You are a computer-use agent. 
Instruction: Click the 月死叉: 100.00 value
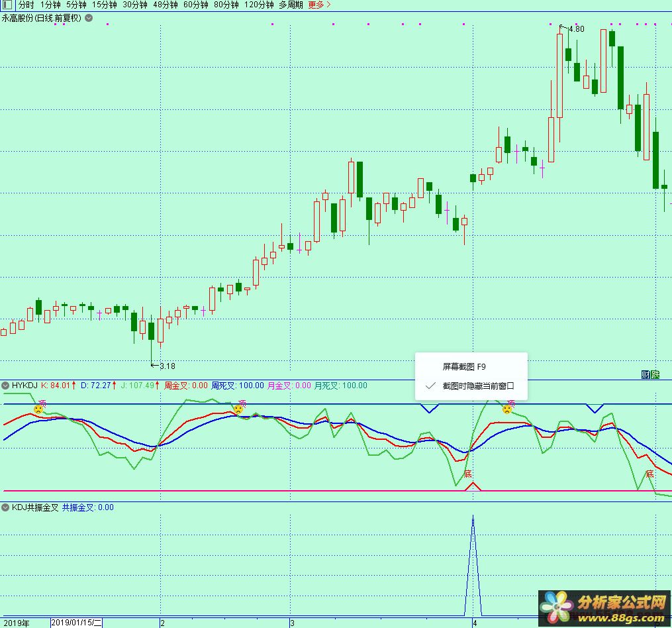(x=341, y=386)
